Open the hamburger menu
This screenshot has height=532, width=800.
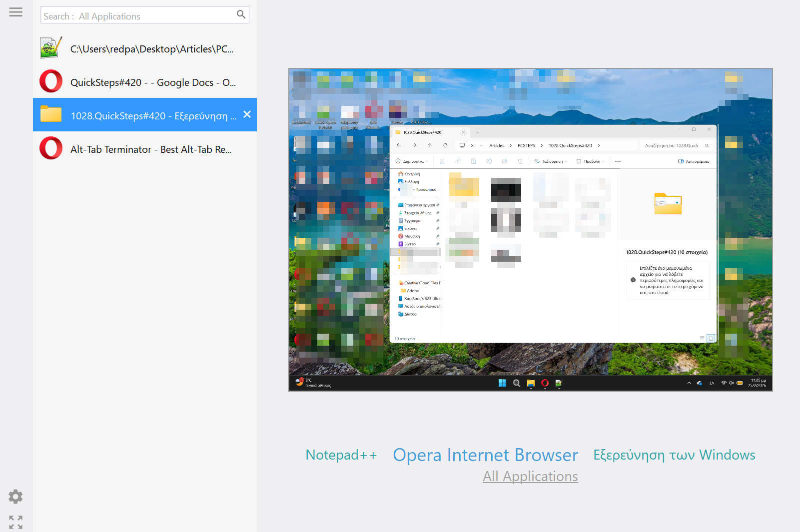point(15,12)
